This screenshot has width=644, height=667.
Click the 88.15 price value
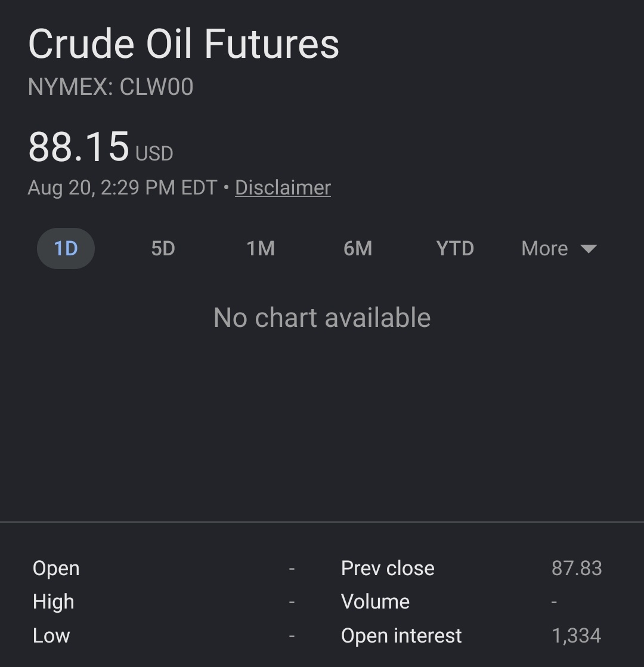point(79,147)
